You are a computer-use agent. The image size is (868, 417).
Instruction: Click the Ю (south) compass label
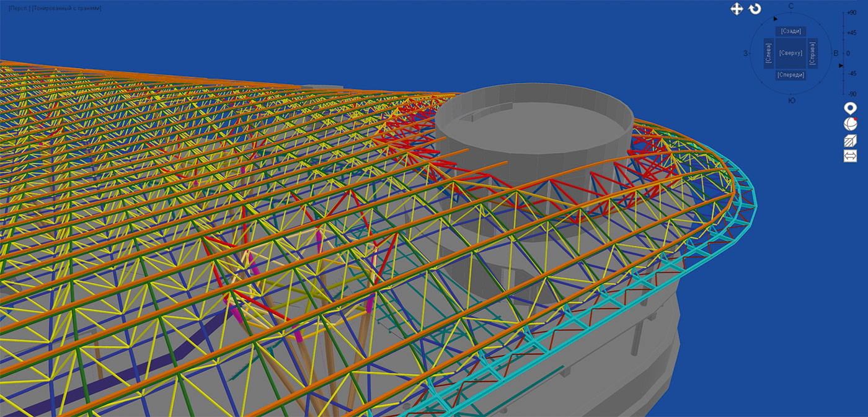click(x=792, y=100)
